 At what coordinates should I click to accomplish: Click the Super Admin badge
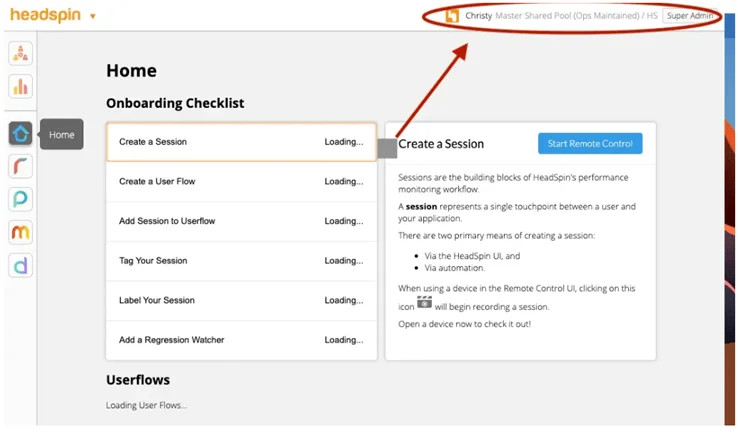point(690,16)
